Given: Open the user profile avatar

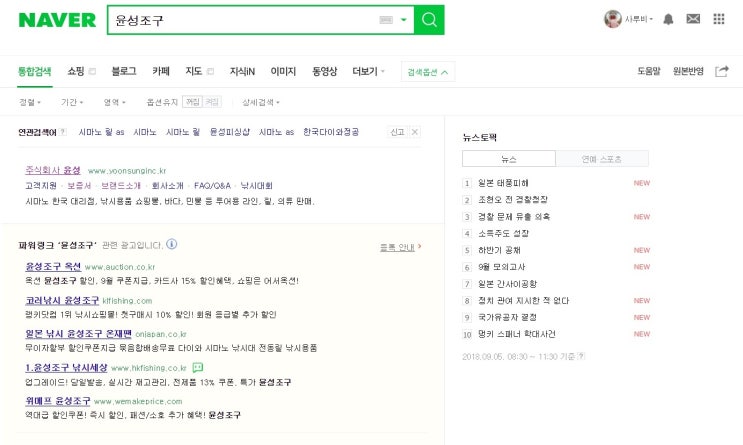Looking at the screenshot, I should pyautogui.click(x=612, y=19).
